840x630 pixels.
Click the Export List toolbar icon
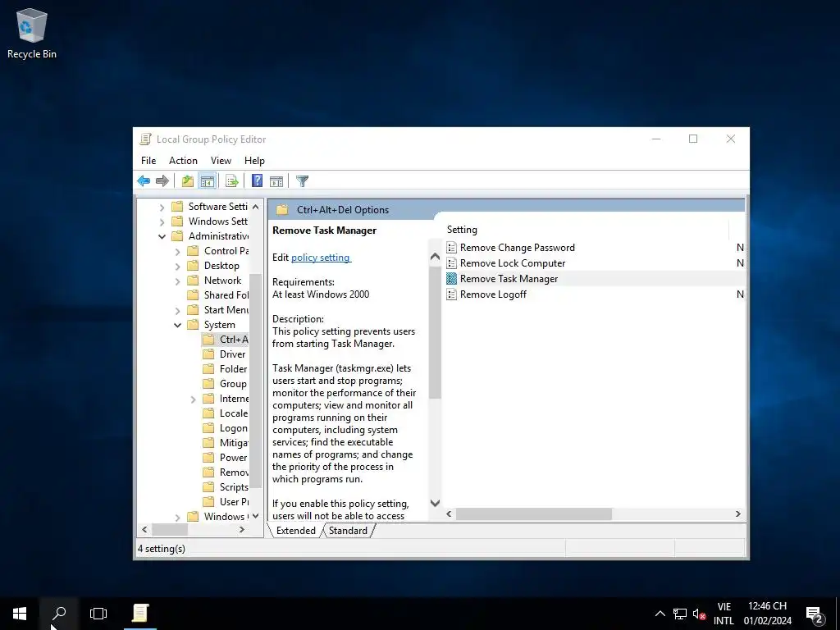click(232, 181)
